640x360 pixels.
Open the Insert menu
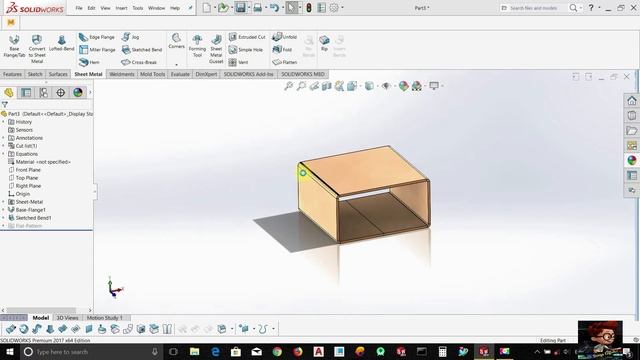click(121, 8)
